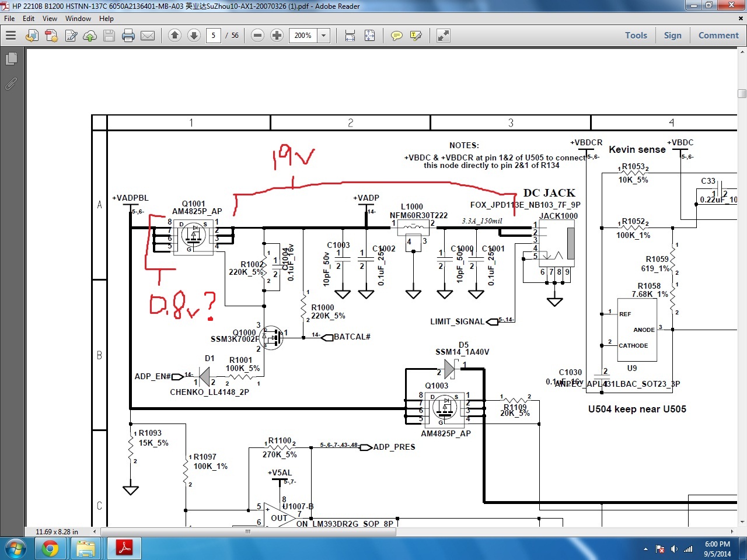747x560 pixels.
Task: Add a sticky note comment
Action: pos(397,36)
